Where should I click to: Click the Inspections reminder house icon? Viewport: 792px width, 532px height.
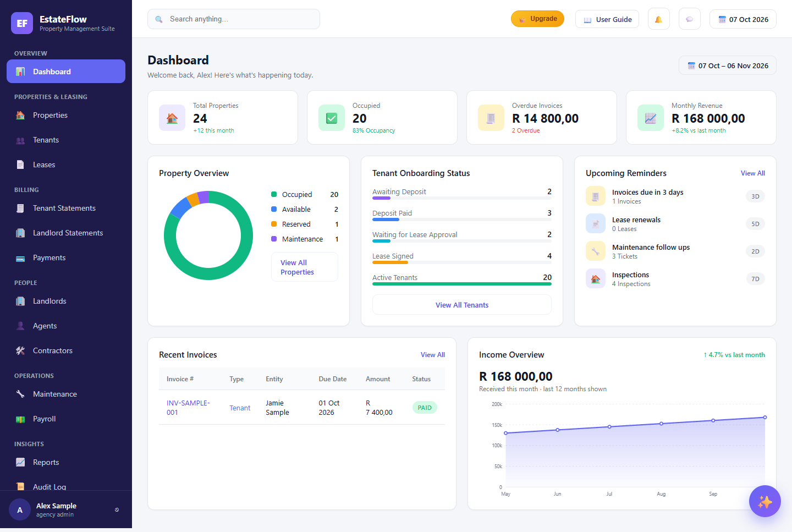(x=596, y=278)
